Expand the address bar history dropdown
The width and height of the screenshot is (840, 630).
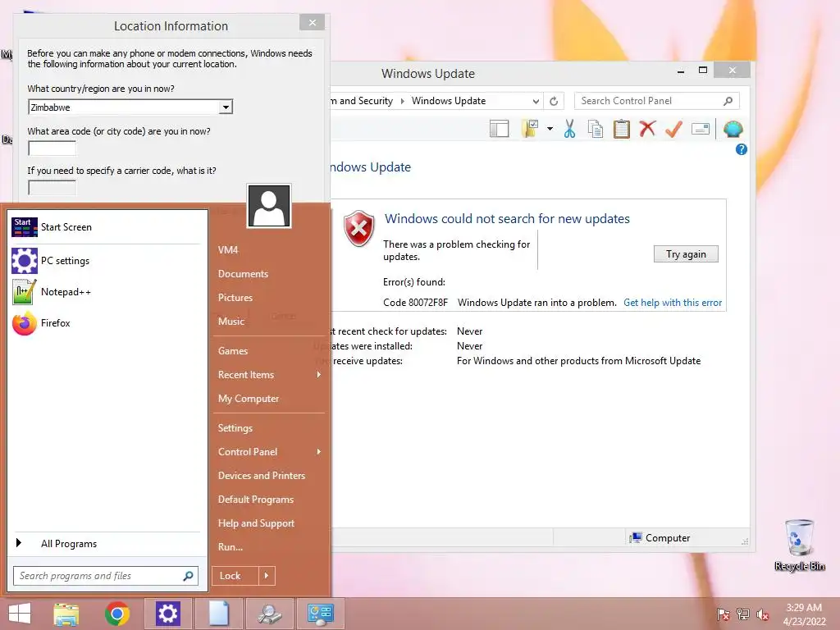536,101
